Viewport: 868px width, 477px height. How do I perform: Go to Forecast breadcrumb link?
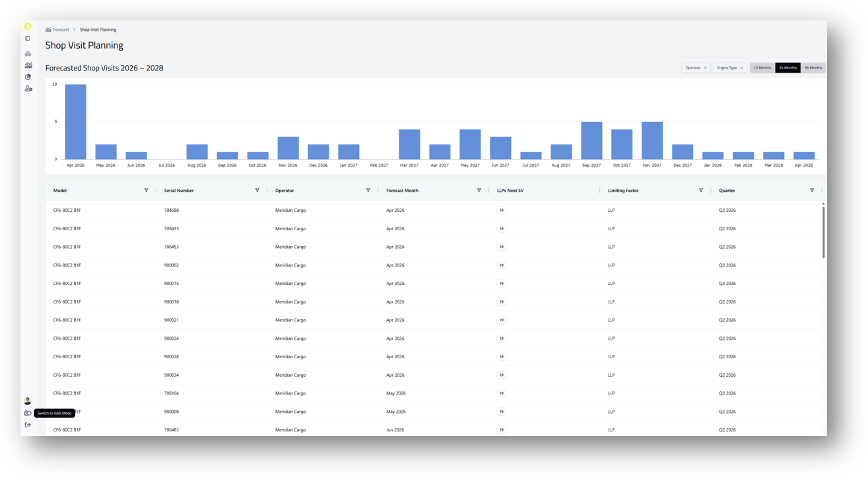point(61,30)
